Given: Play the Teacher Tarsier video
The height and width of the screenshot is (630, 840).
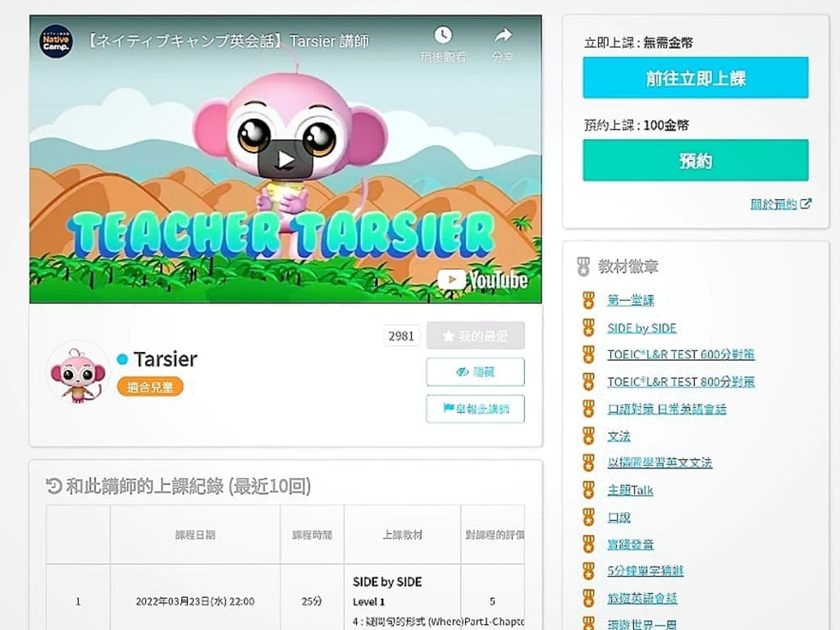Looking at the screenshot, I should 285,159.
